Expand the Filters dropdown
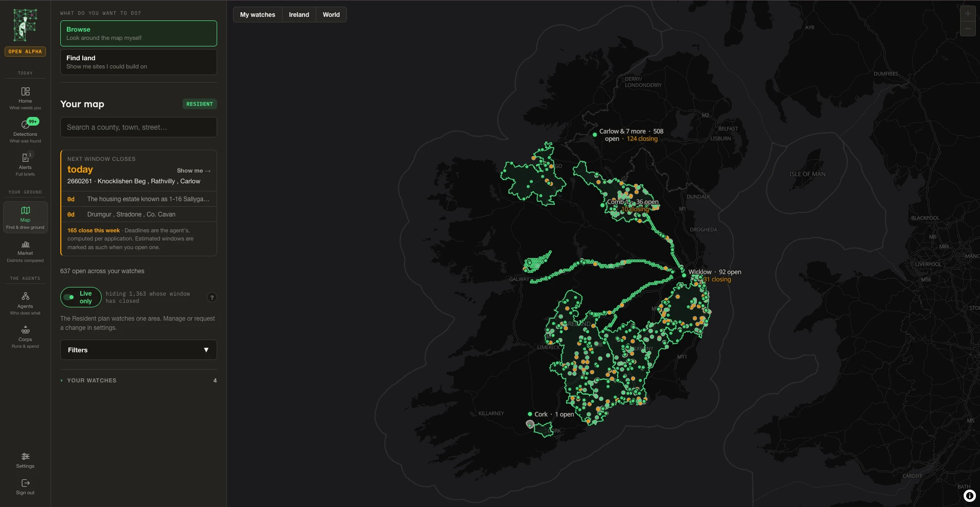The height and width of the screenshot is (507, 980). (x=138, y=350)
